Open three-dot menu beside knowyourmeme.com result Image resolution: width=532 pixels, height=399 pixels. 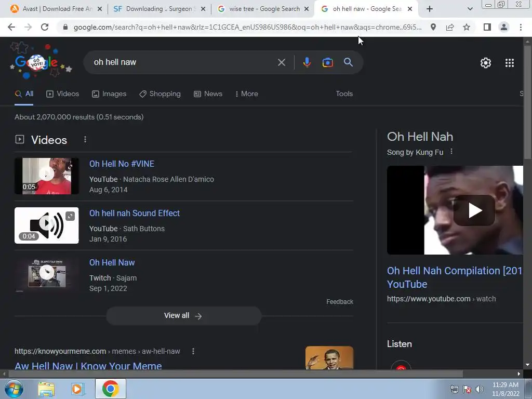(x=193, y=351)
